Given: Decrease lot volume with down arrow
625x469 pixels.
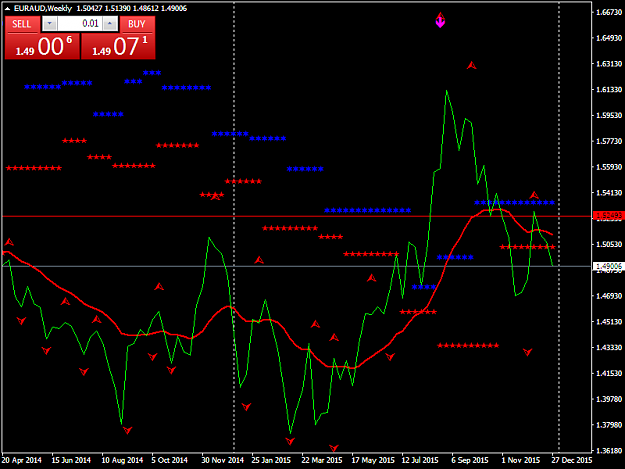Looking at the screenshot, I should pyautogui.click(x=49, y=24).
